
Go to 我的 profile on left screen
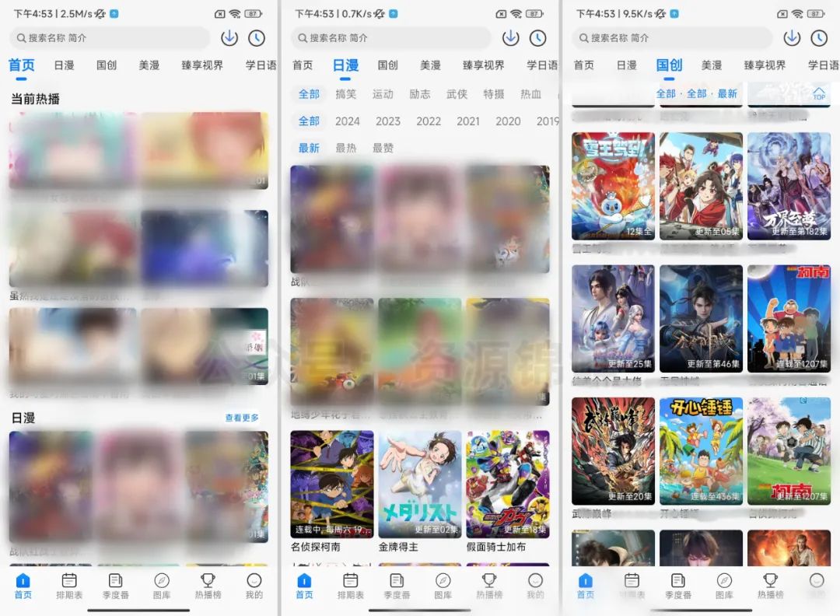[254, 586]
